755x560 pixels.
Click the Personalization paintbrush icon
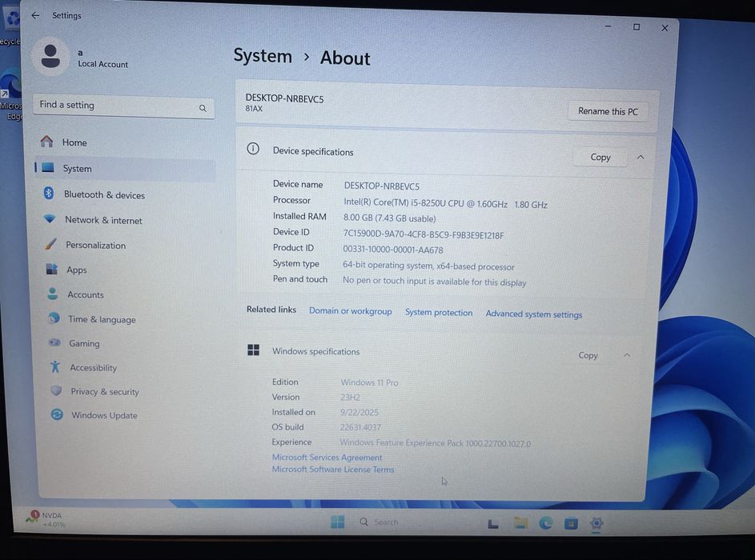pos(50,244)
